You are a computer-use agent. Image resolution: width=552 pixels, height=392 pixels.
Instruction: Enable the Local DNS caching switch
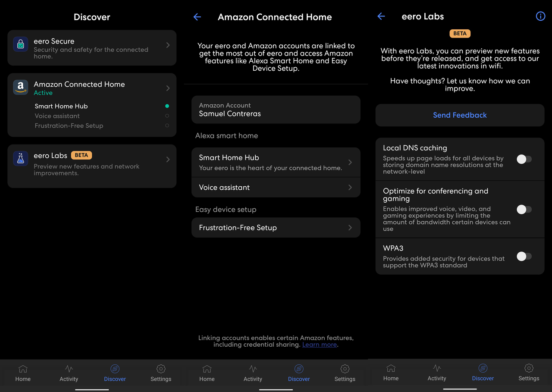point(524,159)
